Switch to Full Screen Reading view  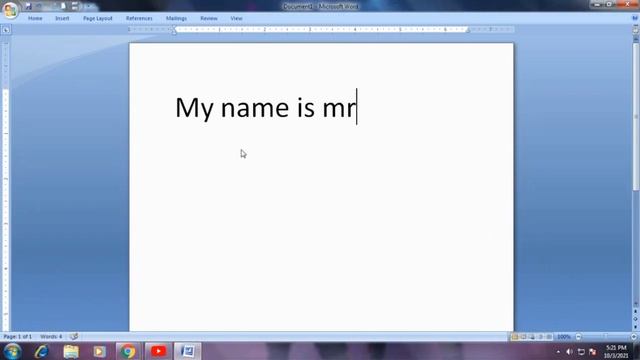pos(523,337)
